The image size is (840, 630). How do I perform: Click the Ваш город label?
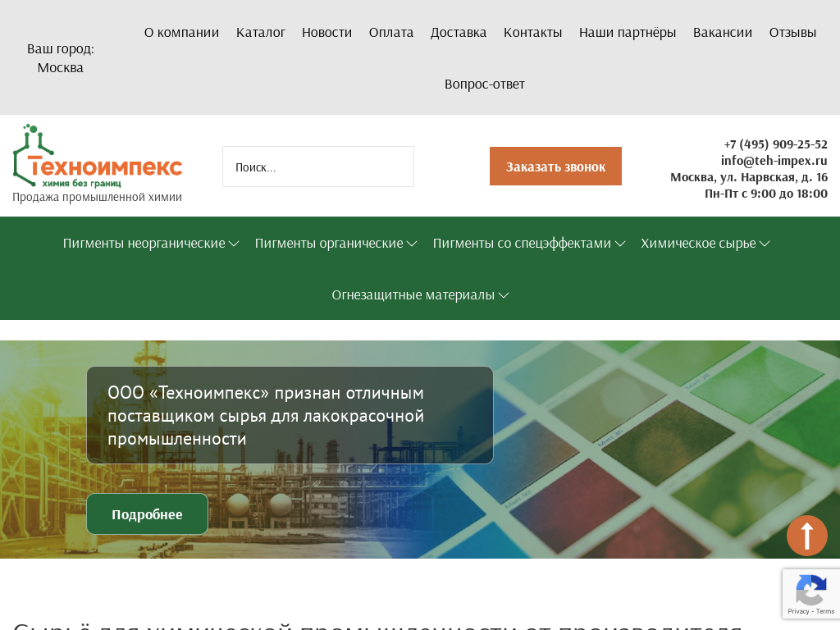coord(61,48)
